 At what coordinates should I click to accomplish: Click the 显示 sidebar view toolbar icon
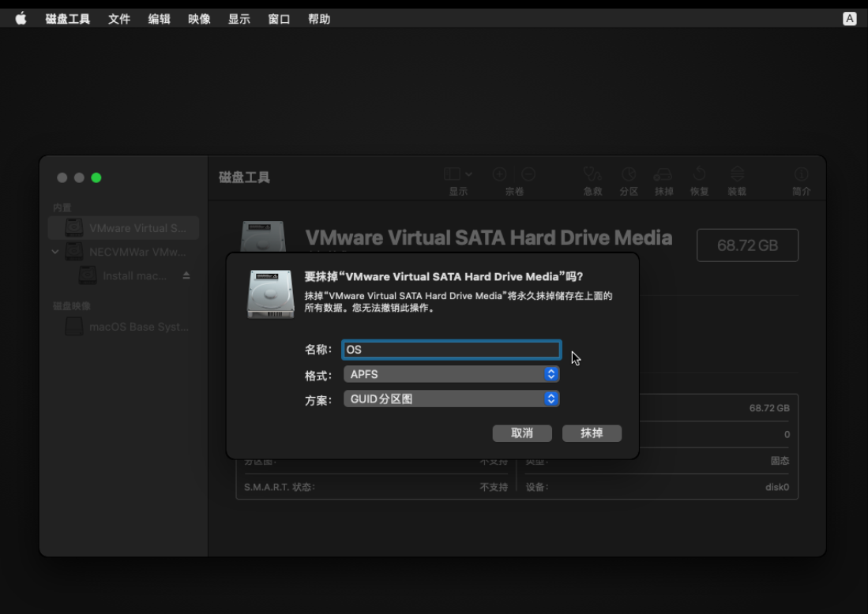click(x=452, y=174)
